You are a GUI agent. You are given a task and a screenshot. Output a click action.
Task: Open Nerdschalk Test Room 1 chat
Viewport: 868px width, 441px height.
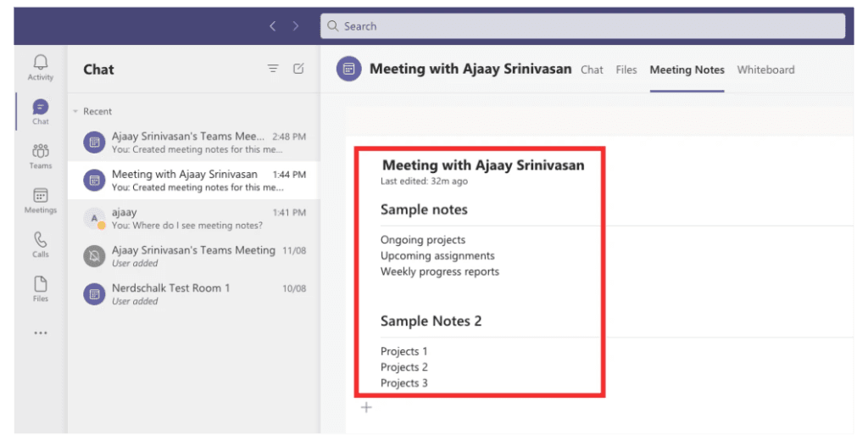pos(193,293)
